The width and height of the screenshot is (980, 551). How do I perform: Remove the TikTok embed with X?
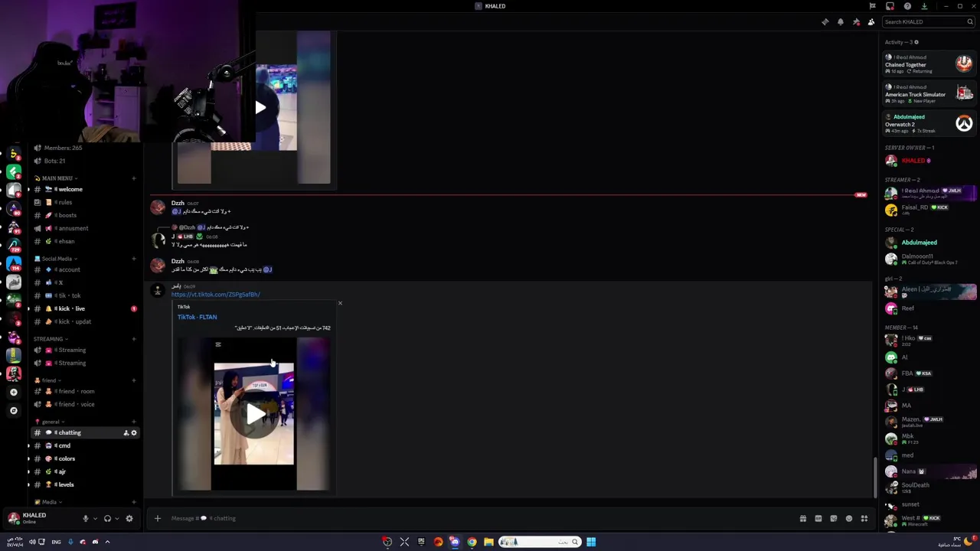point(340,303)
